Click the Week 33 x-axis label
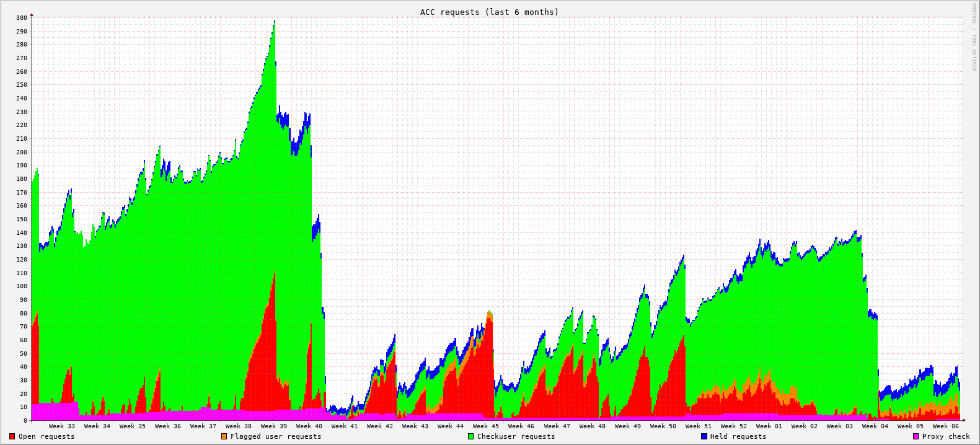The width and height of the screenshot is (980, 445). (61, 426)
